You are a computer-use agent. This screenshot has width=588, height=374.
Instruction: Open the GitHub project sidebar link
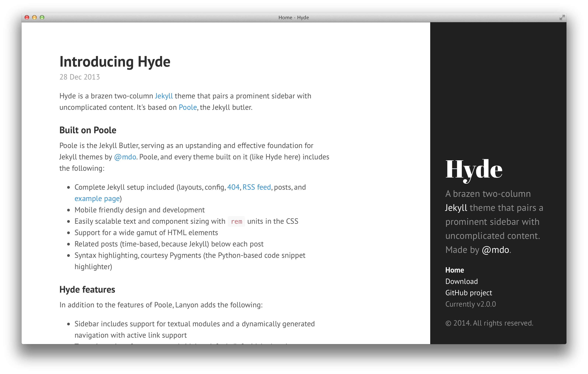click(x=468, y=293)
